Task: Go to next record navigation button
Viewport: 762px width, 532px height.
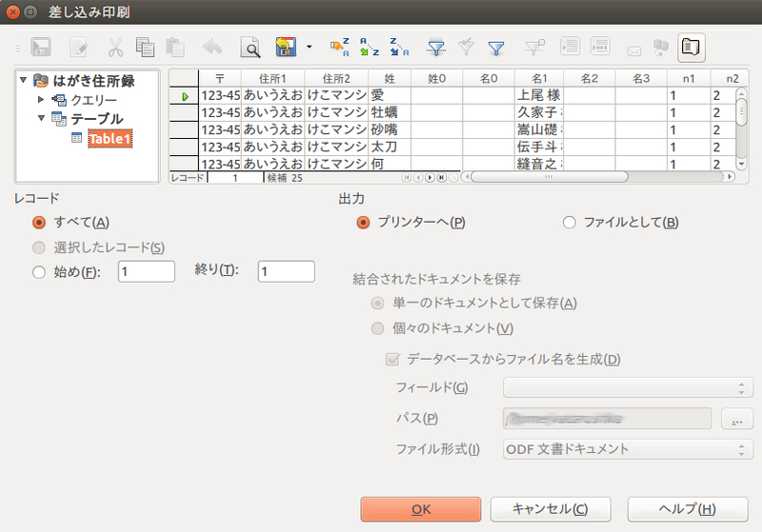Action: (431, 178)
